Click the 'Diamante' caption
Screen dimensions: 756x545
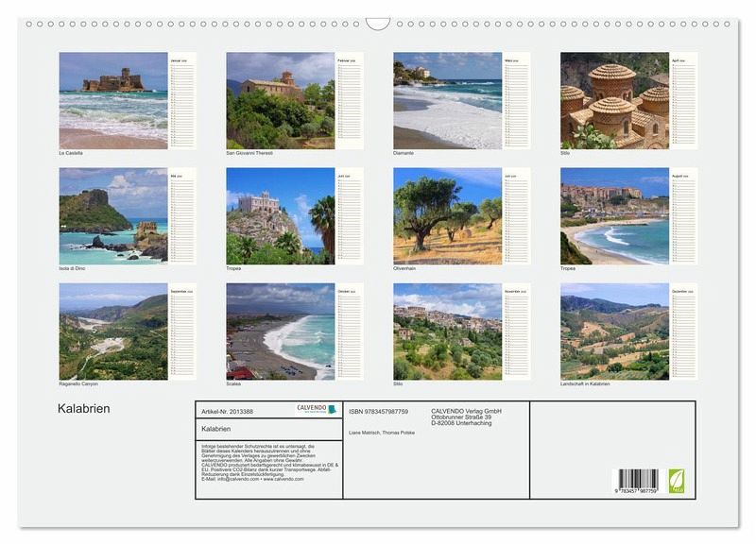pyautogui.click(x=404, y=153)
